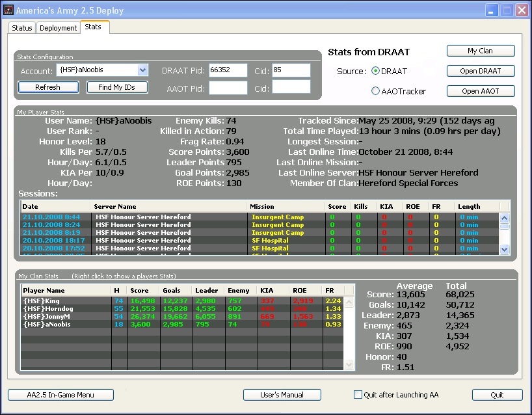Click the Leader column header in clan stats
Screen dimensions: 532x415
tap(208, 291)
